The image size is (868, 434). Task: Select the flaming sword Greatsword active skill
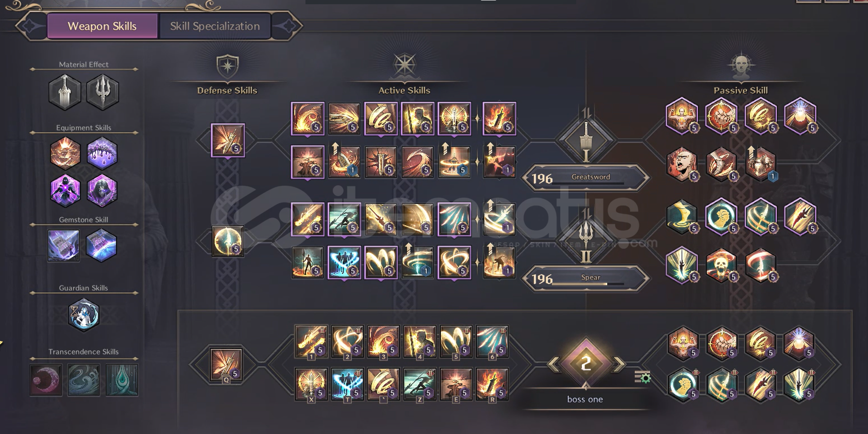pyautogui.click(x=499, y=118)
